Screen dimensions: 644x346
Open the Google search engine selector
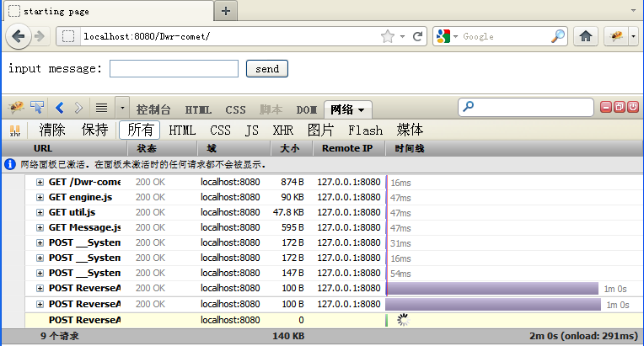447,36
